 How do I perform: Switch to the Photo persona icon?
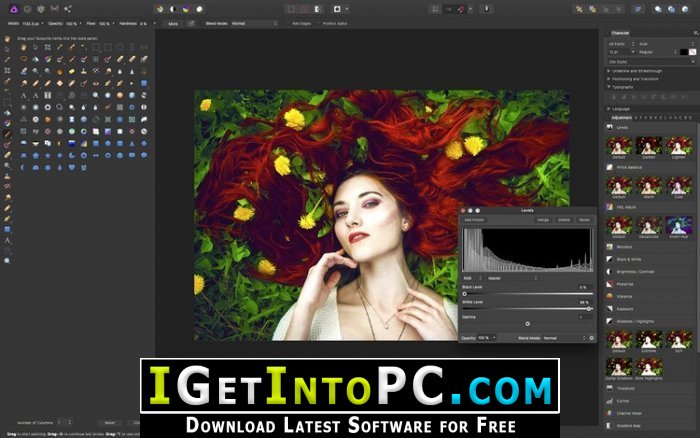pos(14,9)
